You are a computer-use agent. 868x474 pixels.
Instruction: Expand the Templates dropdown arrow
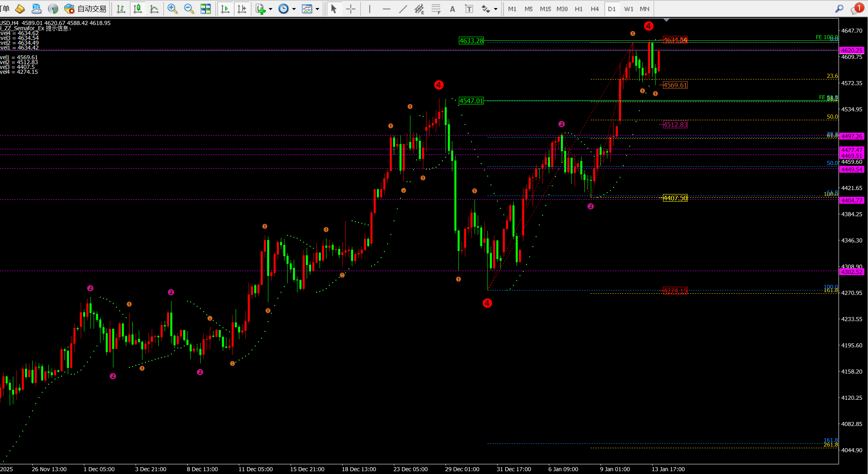(x=318, y=9)
